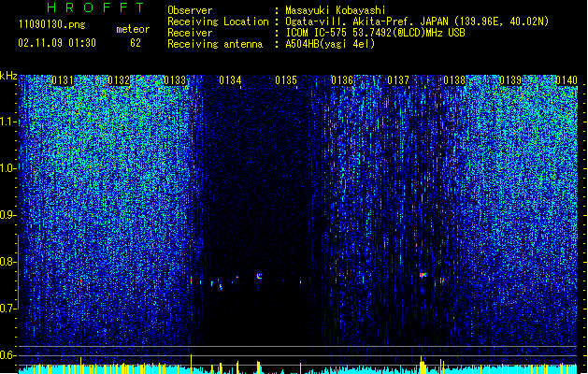Select ICOM IC-575 53.7492 MHz USB text
588x374 pixels.
pos(375,33)
